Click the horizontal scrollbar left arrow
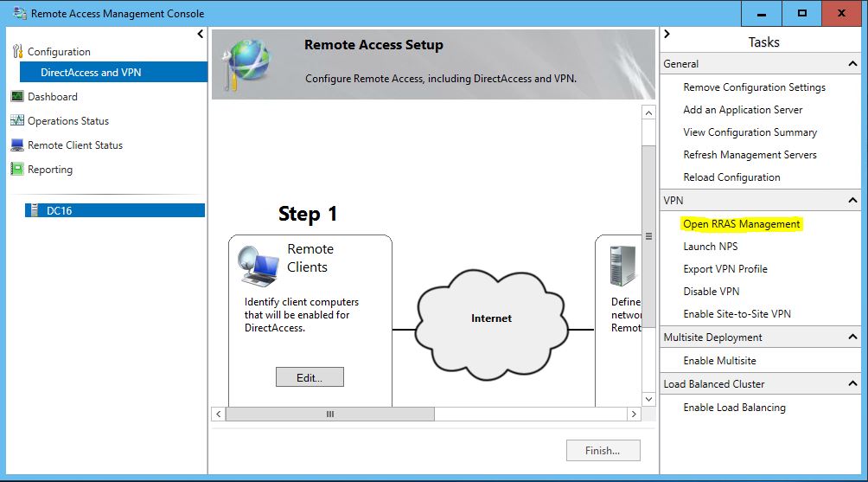Screen dimensions: 868x482 click(x=219, y=414)
